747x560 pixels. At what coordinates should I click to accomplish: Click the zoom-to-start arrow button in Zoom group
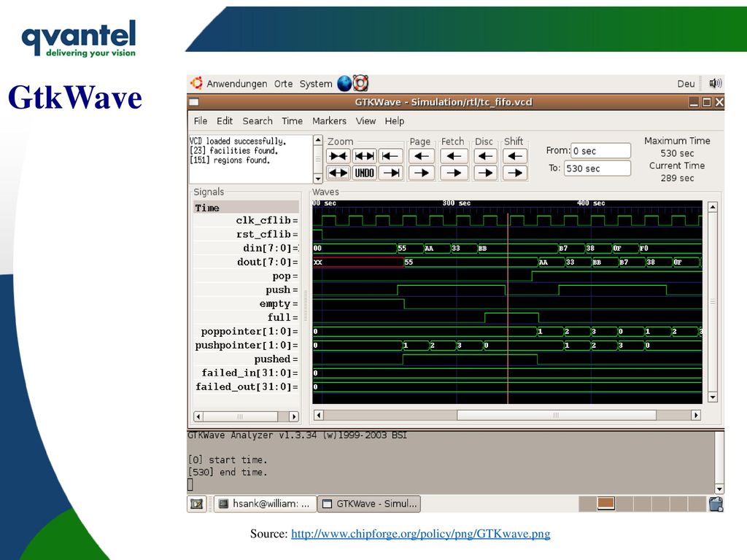391,156
